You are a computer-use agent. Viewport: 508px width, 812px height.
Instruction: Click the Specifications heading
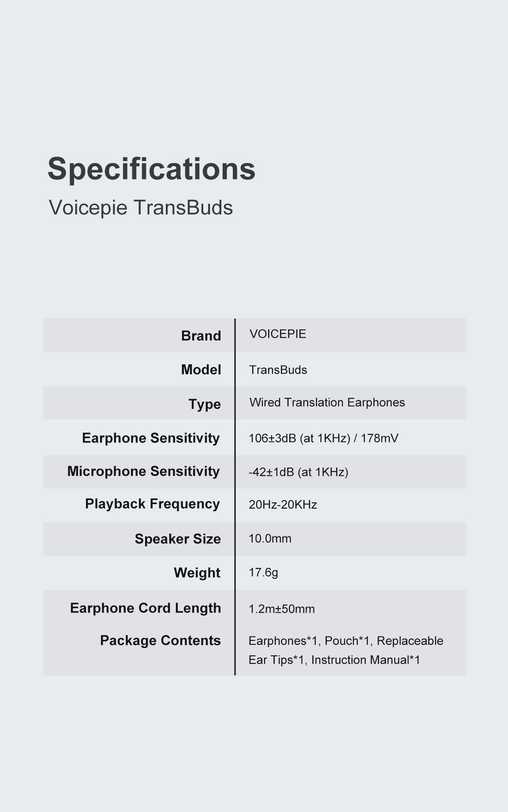tap(151, 169)
